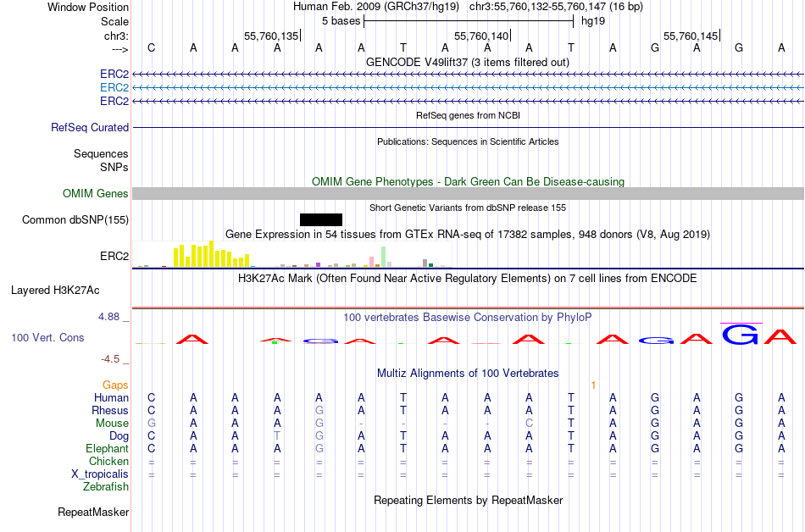Click the GENCODE V49lift37 track title

click(x=468, y=62)
